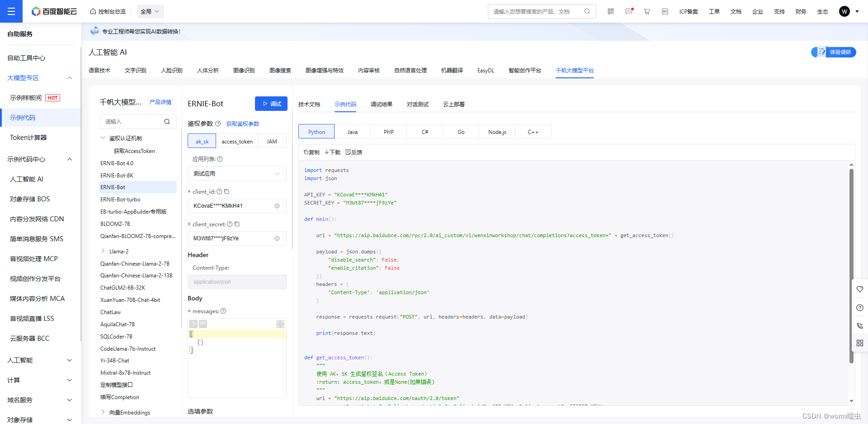Click the favorite heart icon in right float bar
The width and height of the screenshot is (868, 424).
(860, 289)
